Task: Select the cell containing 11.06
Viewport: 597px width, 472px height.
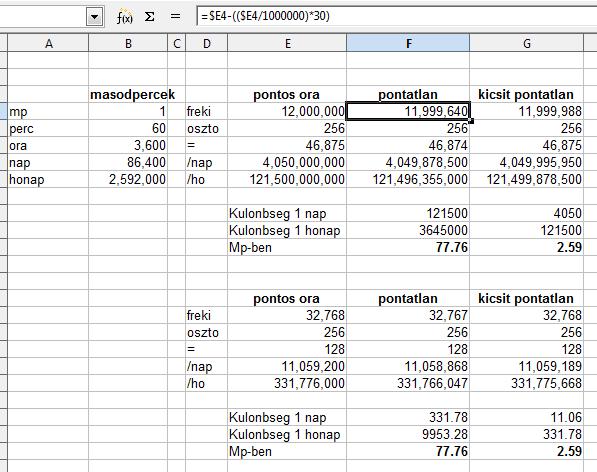Action: [x=527, y=417]
